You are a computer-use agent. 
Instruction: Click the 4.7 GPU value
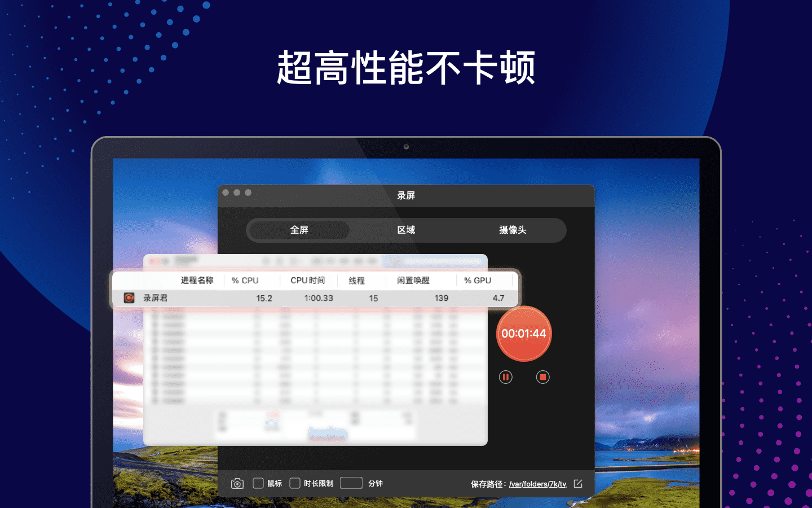498,298
